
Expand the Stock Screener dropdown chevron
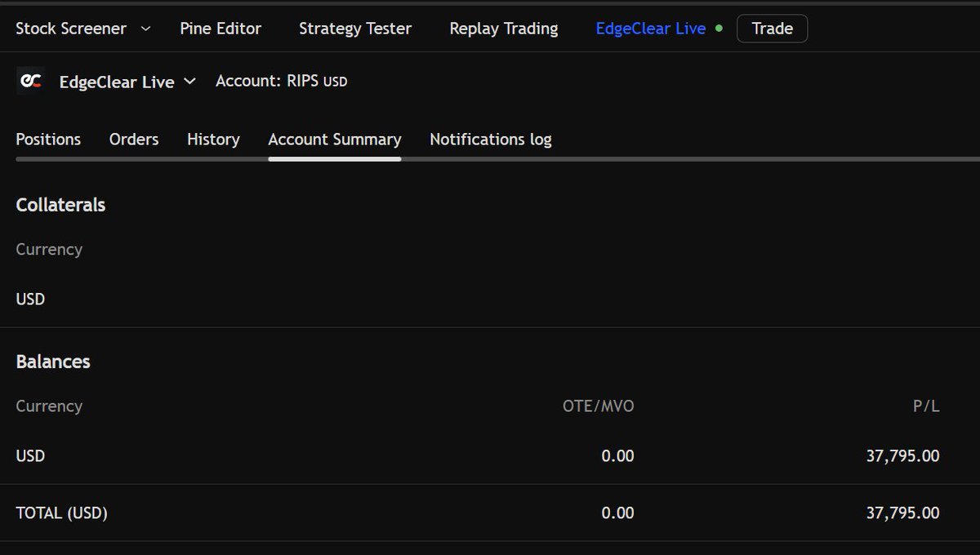coord(145,29)
